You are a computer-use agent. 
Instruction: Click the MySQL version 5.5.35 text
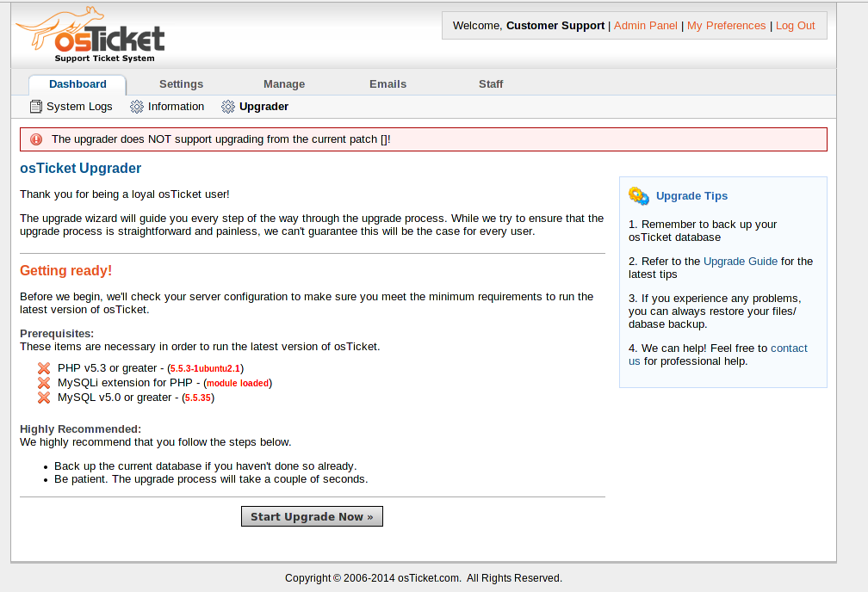tap(198, 398)
